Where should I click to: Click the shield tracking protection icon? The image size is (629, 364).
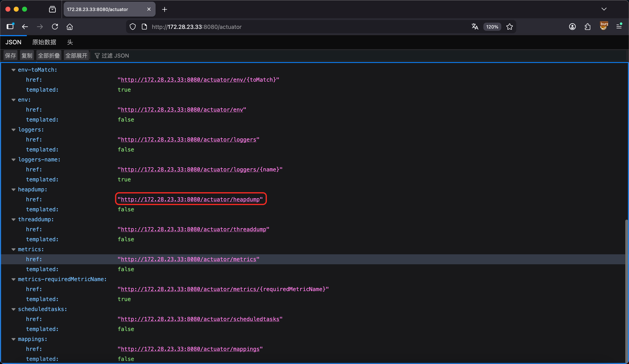click(x=133, y=27)
